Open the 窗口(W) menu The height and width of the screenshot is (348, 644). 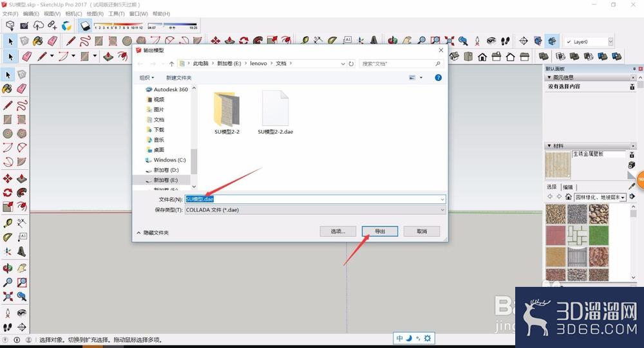pyautogui.click(x=138, y=14)
